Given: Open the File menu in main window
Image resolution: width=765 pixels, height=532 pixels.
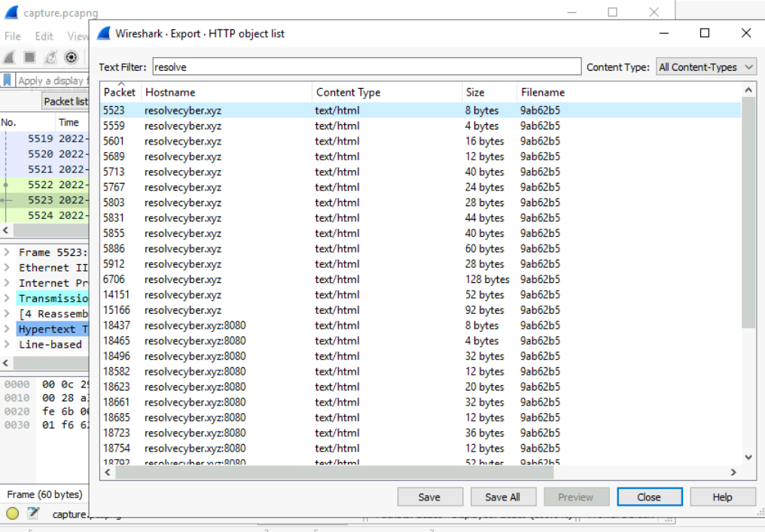Looking at the screenshot, I should coord(13,36).
